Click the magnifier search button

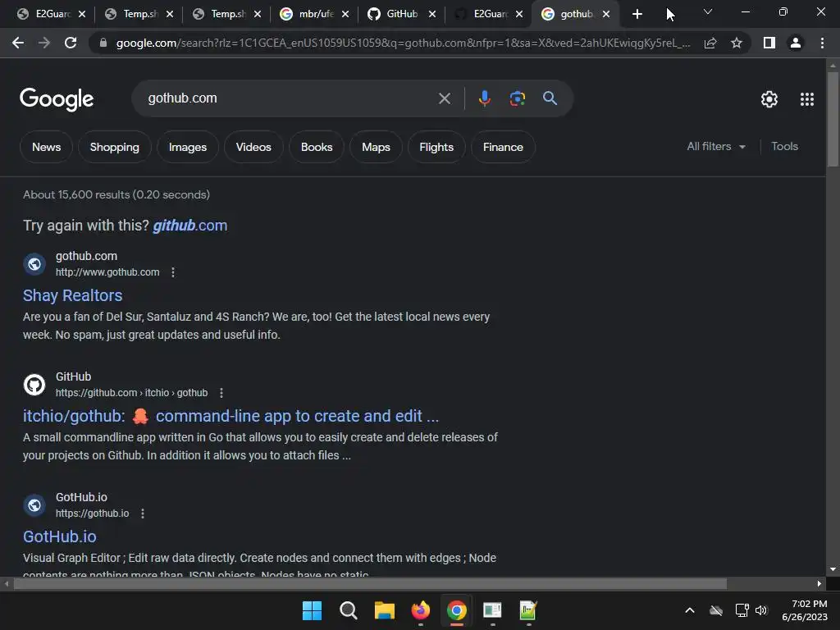pyautogui.click(x=550, y=98)
